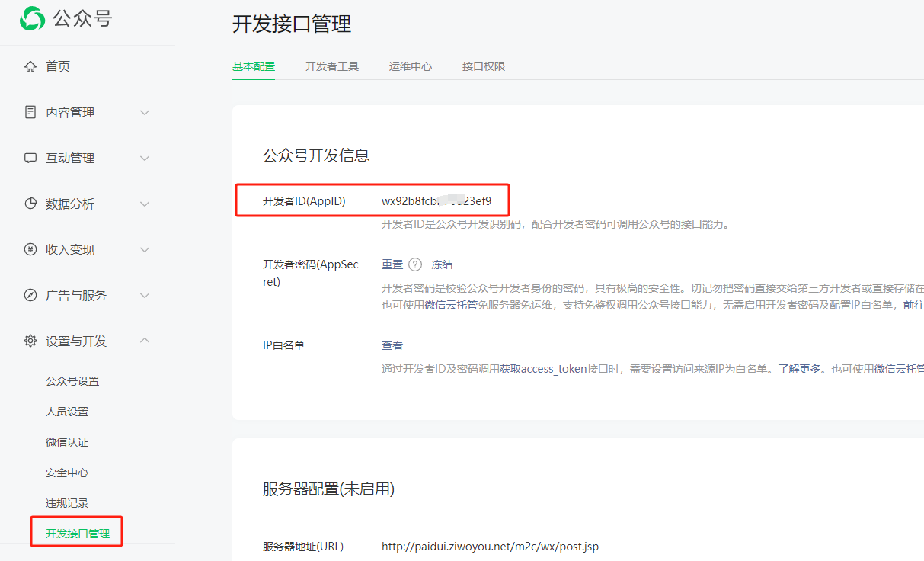Click the 数据分析 pie chart icon

[x=30, y=204]
